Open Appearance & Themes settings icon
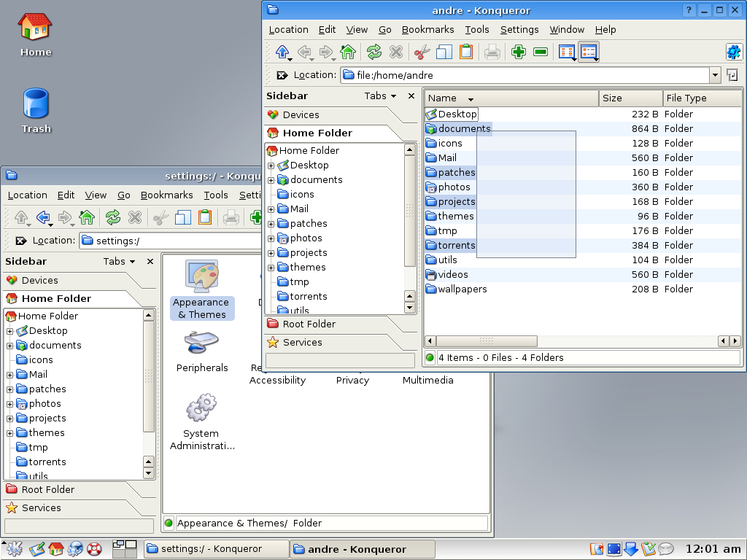 click(x=202, y=289)
